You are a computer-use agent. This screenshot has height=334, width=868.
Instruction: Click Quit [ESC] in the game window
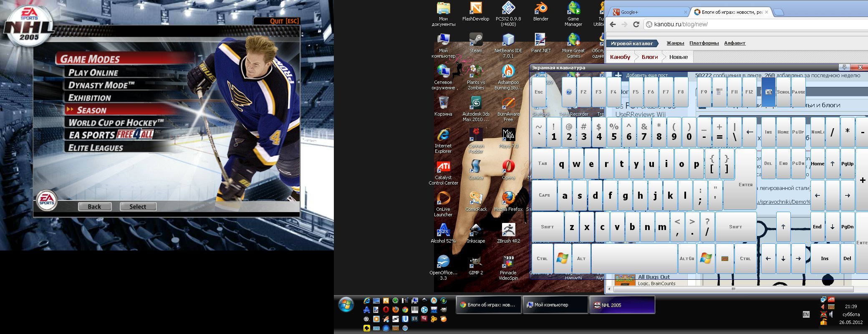284,21
